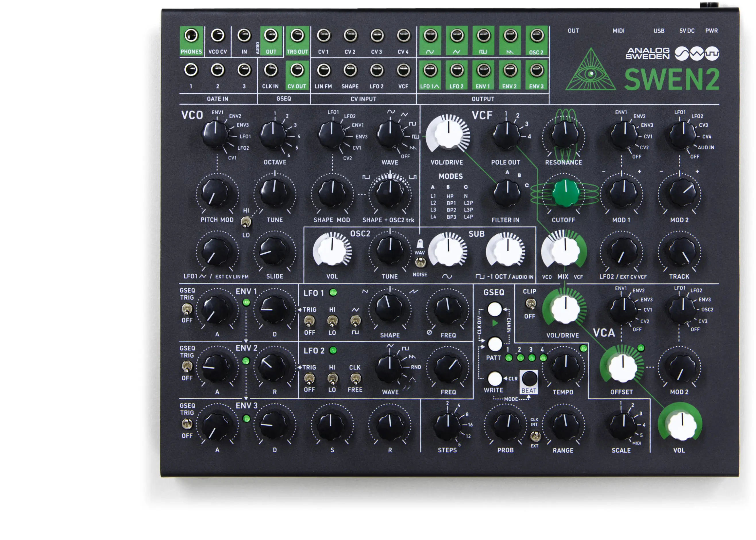Viewport: 756px width, 540px height.
Task: Click the PITCH MOD knob
Action: click(x=216, y=193)
